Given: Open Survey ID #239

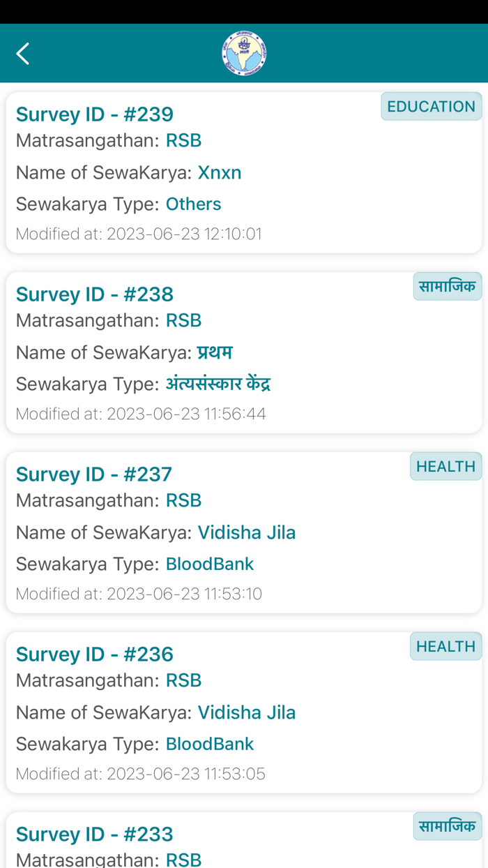Looking at the screenshot, I should tap(96, 114).
